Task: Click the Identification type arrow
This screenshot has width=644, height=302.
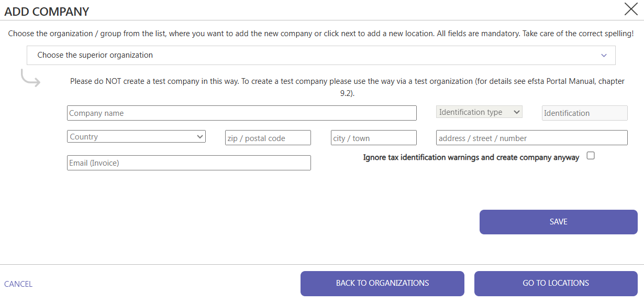Action: pos(517,112)
